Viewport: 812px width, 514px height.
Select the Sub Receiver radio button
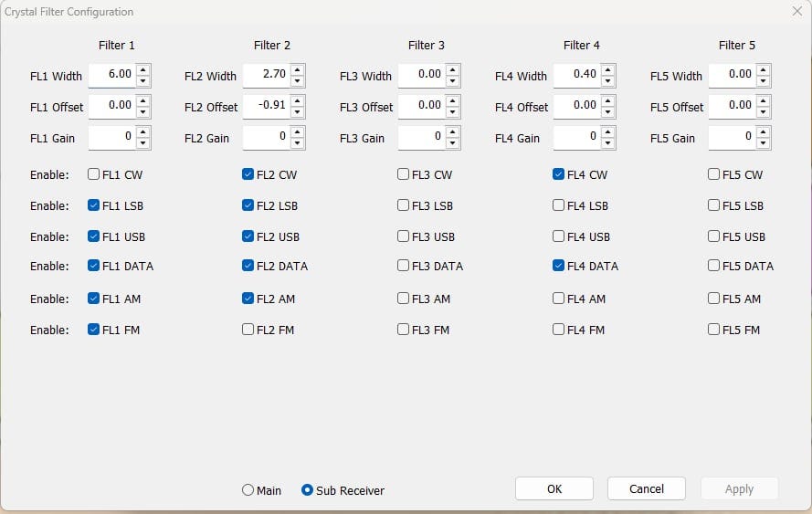coord(307,489)
